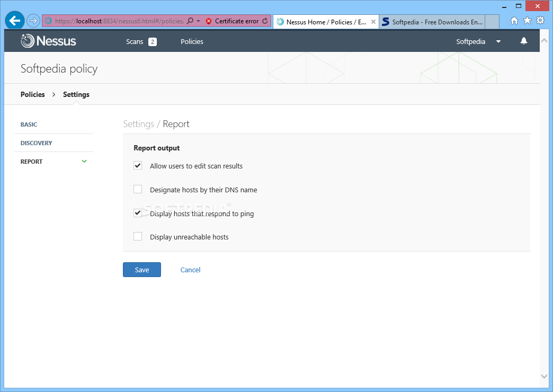Click the Settings / Report title

point(156,124)
